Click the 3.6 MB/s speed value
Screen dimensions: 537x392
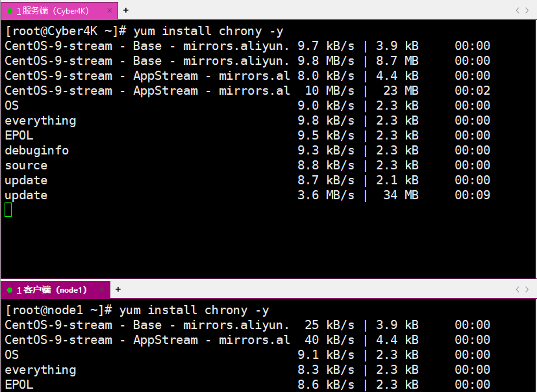pos(326,195)
